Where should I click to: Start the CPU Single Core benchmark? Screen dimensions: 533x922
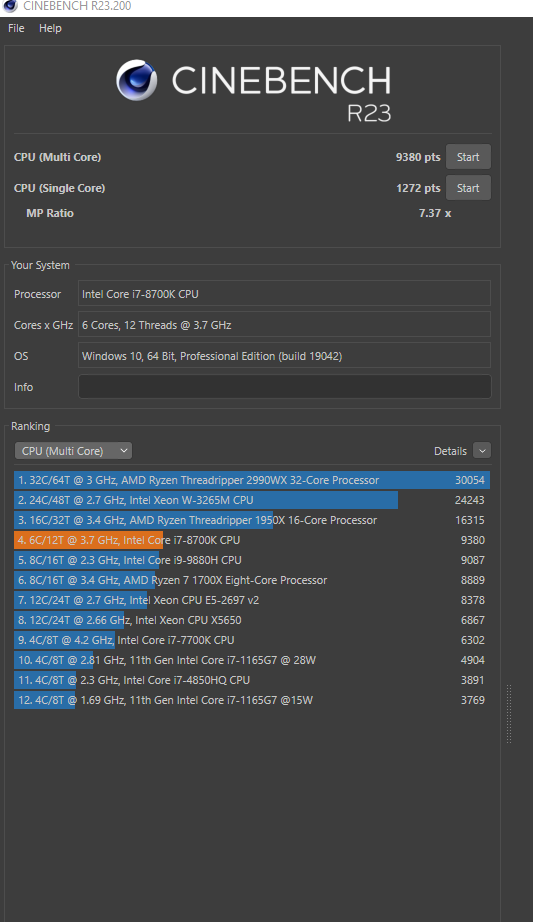point(468,188)
